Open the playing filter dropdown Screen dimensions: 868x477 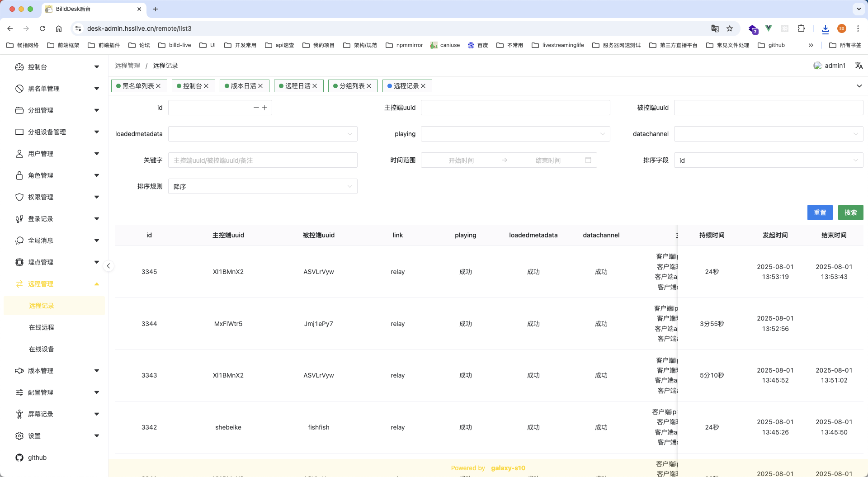tap(515, 134)
